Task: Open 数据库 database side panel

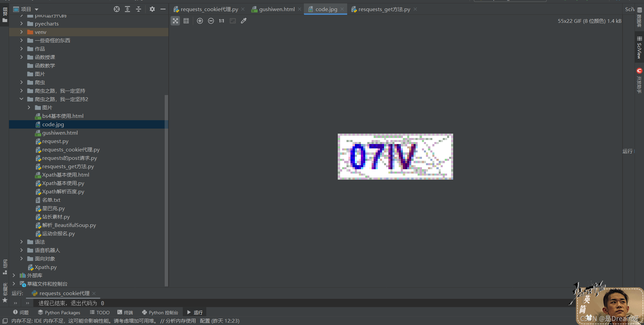Action: point(639,17)
